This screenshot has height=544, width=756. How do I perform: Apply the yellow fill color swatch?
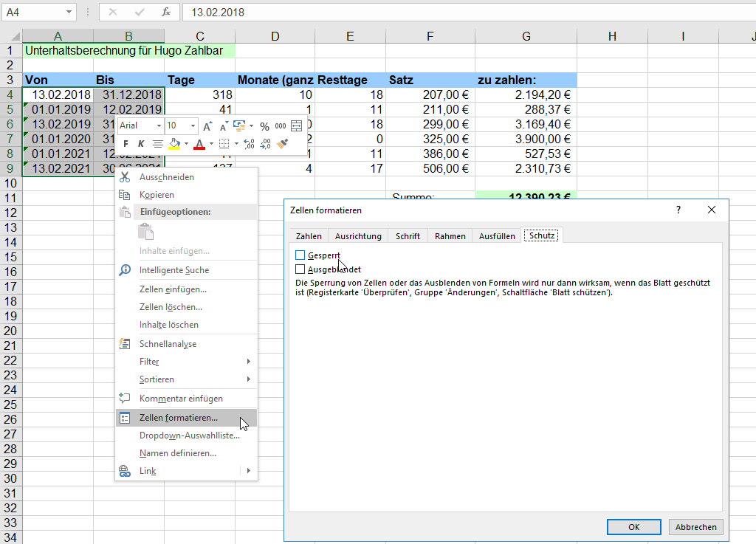[x=174, y=144]
